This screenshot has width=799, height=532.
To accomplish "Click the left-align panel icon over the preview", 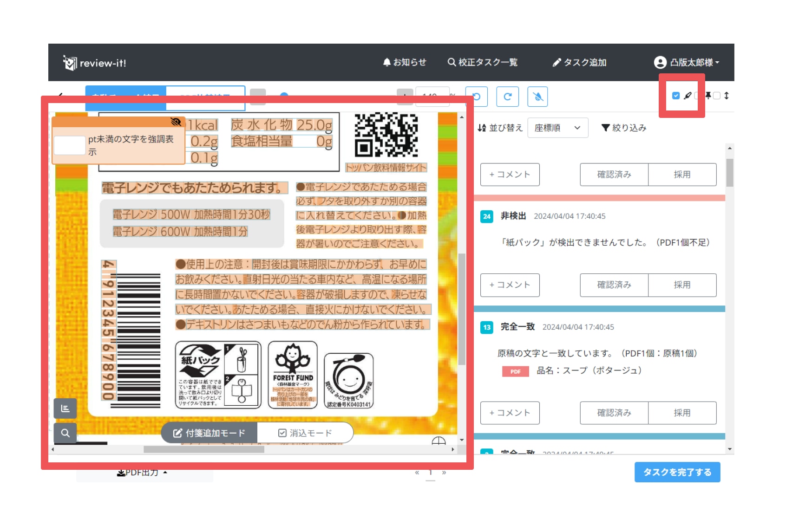I will coord(65,409).
